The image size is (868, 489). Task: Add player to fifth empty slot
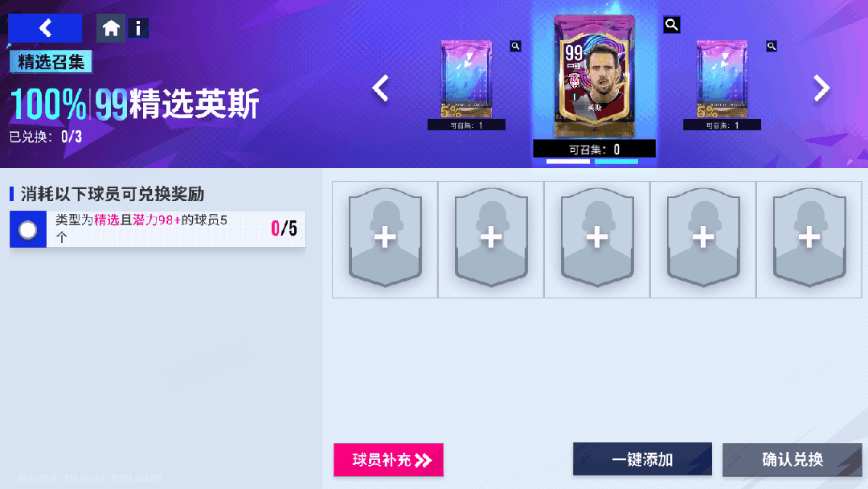(809, 239)
